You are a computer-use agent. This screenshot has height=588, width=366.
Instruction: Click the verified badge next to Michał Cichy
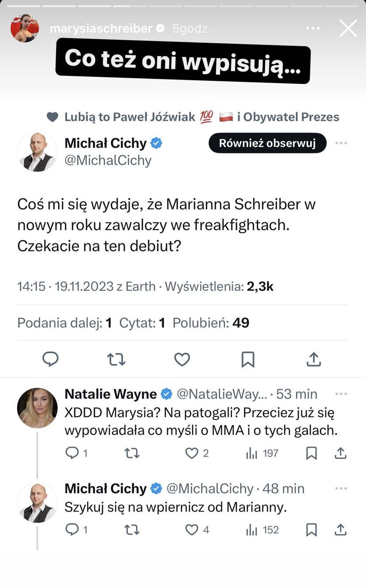click(156, 143)
